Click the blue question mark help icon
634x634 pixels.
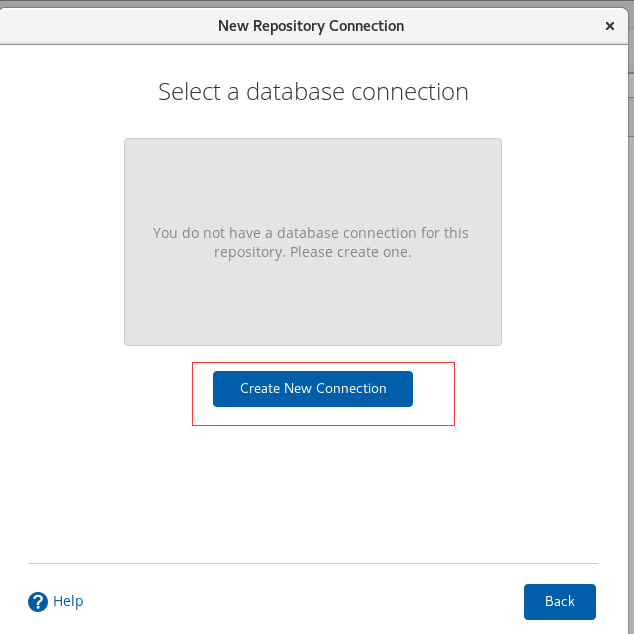click(38, 602)
